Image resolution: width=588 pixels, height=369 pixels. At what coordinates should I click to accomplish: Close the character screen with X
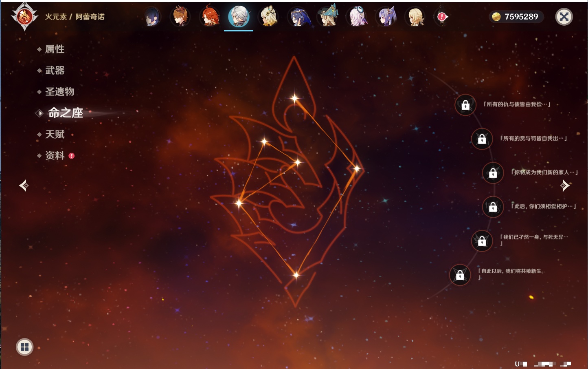[x=564, y=17]
